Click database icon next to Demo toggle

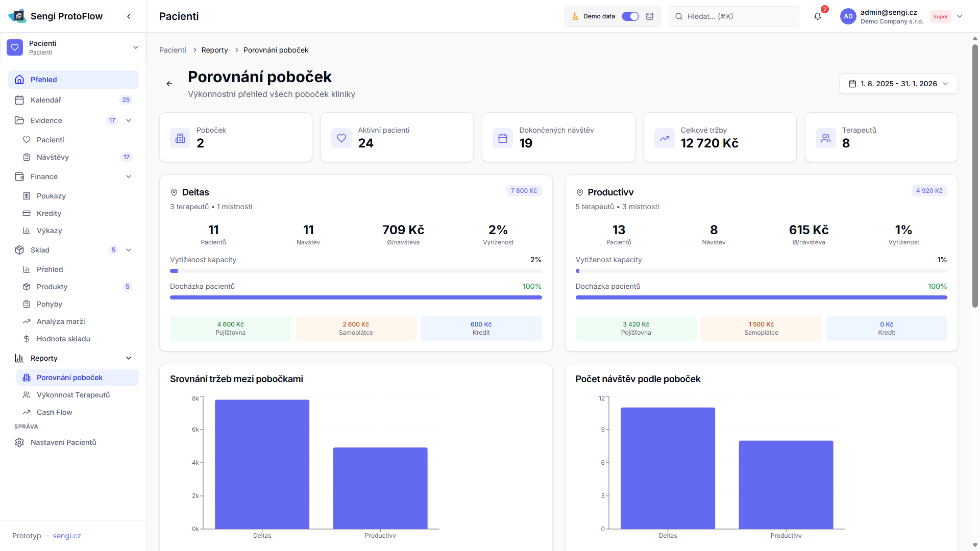[x=650, y=16]
